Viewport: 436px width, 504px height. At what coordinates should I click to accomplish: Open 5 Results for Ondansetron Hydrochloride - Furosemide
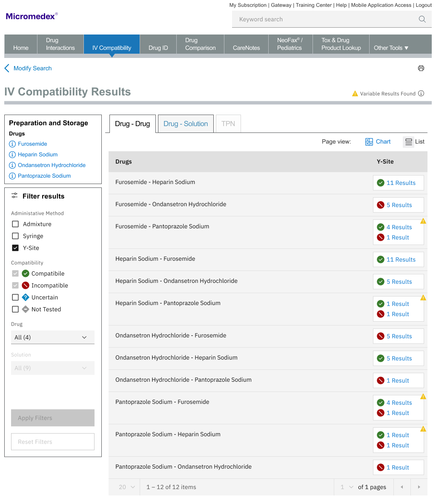[399, 336]
